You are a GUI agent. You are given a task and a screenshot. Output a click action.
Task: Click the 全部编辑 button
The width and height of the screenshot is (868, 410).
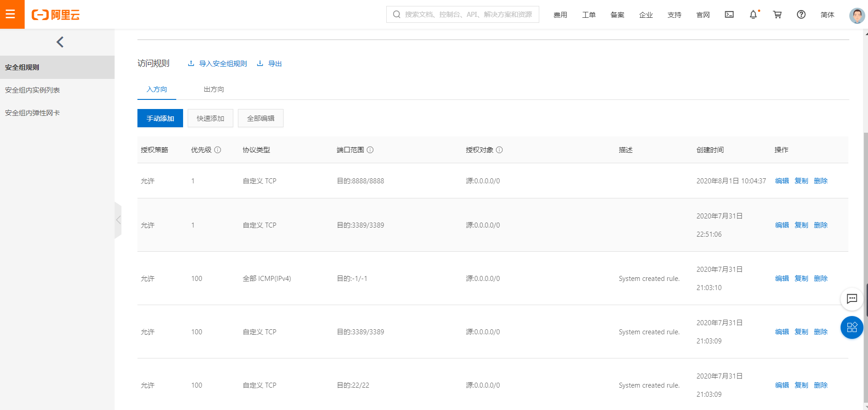[x=261, y=118]
